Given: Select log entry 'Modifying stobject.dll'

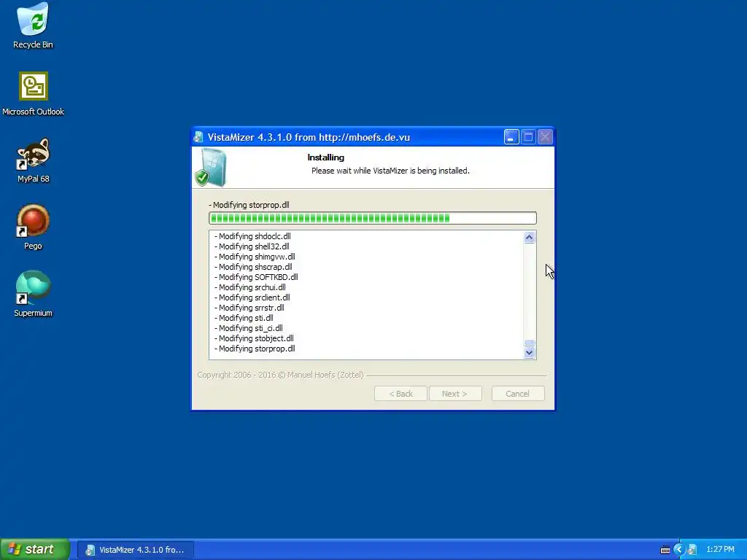Looking at the screenshot, I should tap(254, 338).
